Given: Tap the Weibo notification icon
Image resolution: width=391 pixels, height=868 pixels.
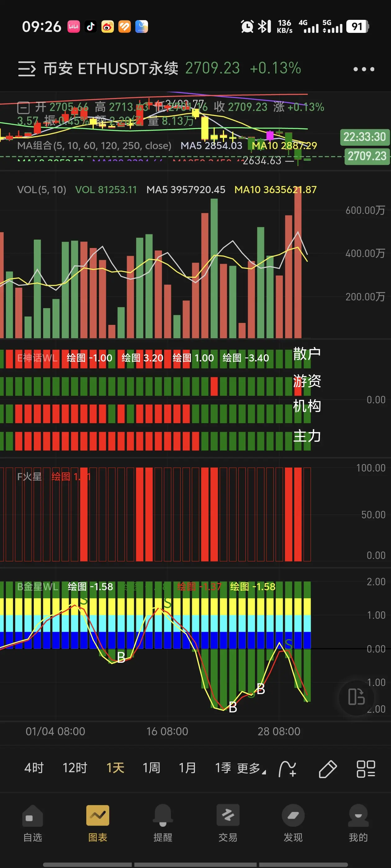Looking at the screenshot, I should [108, 27].
